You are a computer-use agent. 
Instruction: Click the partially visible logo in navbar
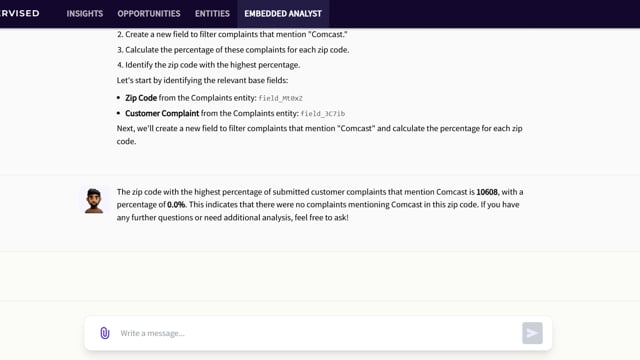point(20,13)
